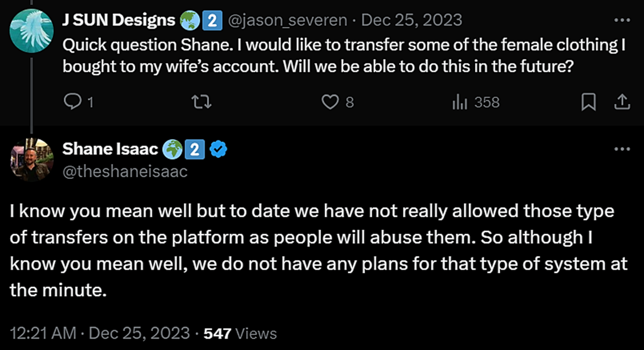Click the globe badge beside Shane Isaac
The width and height of the screenshot is (644, 350).
point(172,150)
